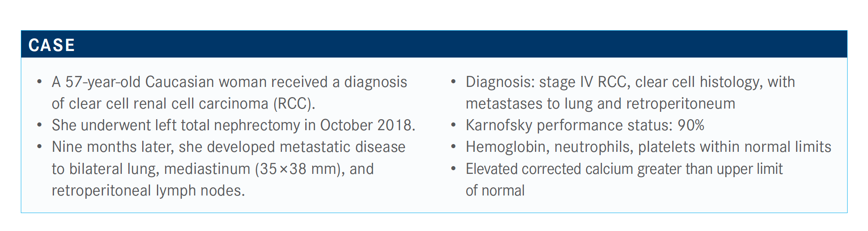This screenshot has height=231, width=868.
Task: Click the 'of normal' trailing line
Action: tap(495, 191)
